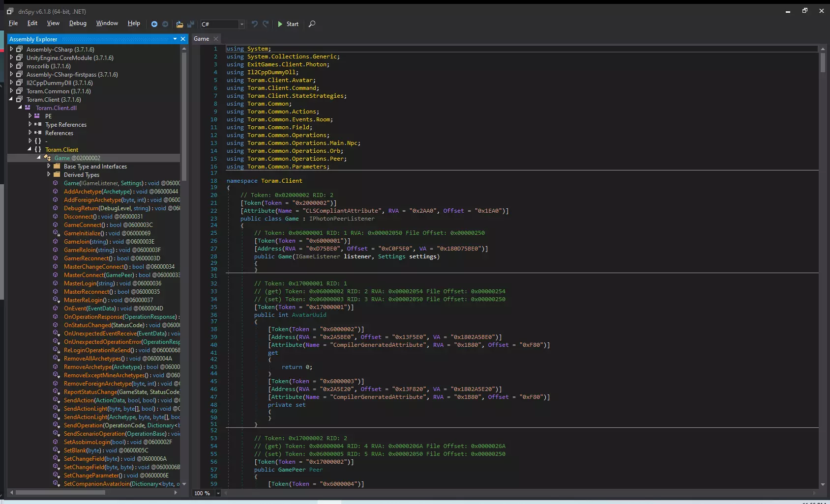Open the C# language dropdown
The image size is (830, 504).
pos(241,24)
